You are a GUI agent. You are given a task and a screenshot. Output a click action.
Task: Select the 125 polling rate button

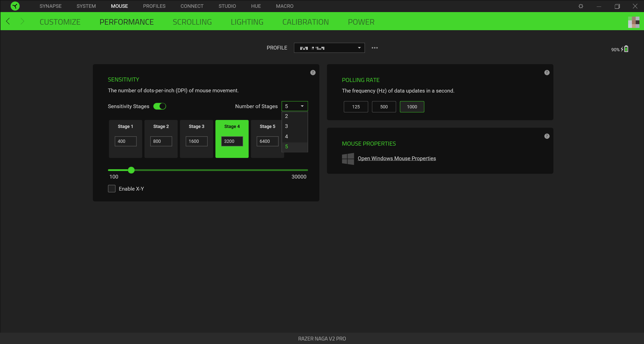[356, 107]
